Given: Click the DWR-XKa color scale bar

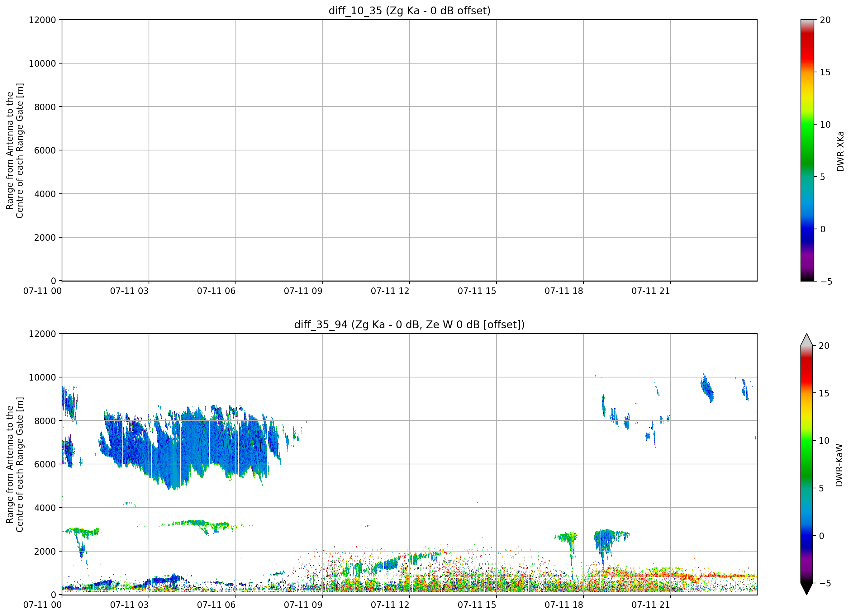Looking at the screenshot, I should [x=807, y=150].
